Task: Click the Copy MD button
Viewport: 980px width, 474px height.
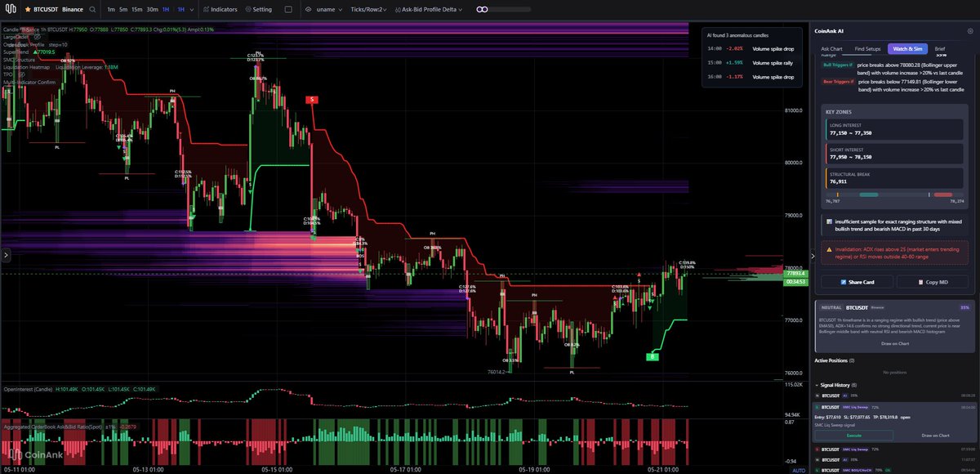Action: pos(933,282)
